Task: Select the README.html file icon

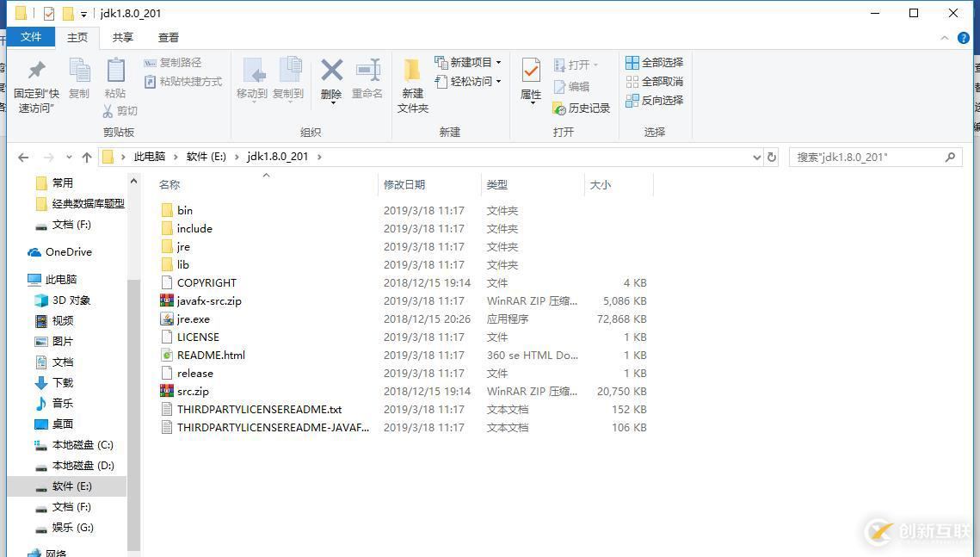Action: [x=167, y=355]
